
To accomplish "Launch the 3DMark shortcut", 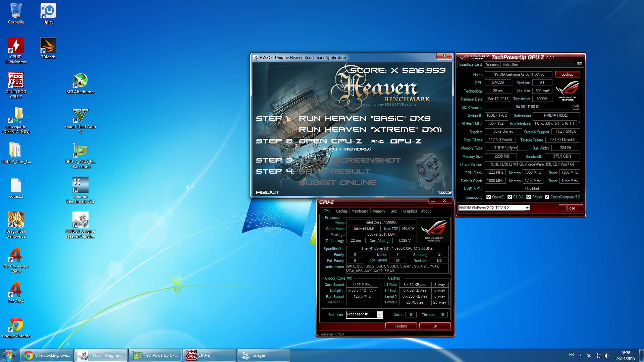I will tap(48, 48).
